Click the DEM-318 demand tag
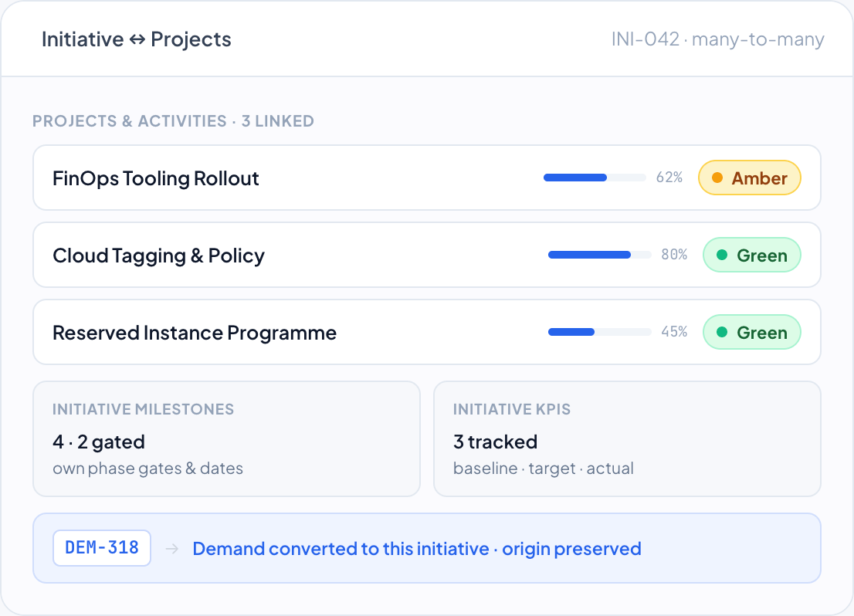The width and height of the screenshot is (854, 616). [x=102, y=548]
